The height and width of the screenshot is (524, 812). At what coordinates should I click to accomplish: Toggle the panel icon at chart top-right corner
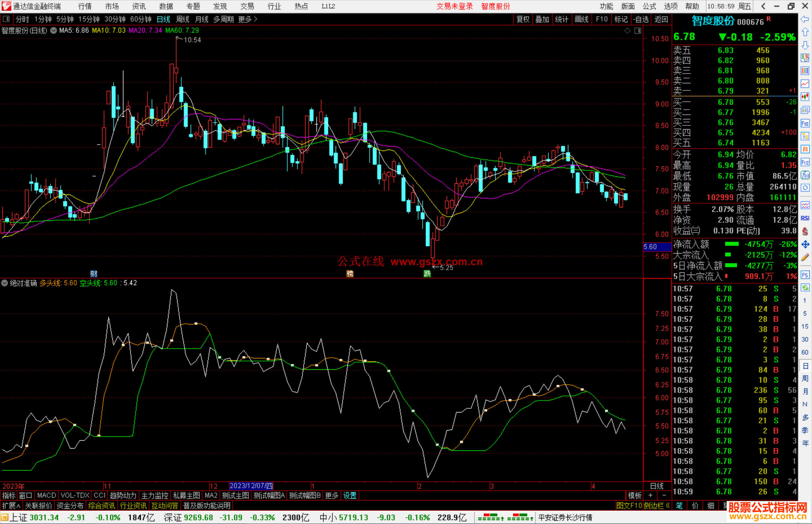[638, 31]
